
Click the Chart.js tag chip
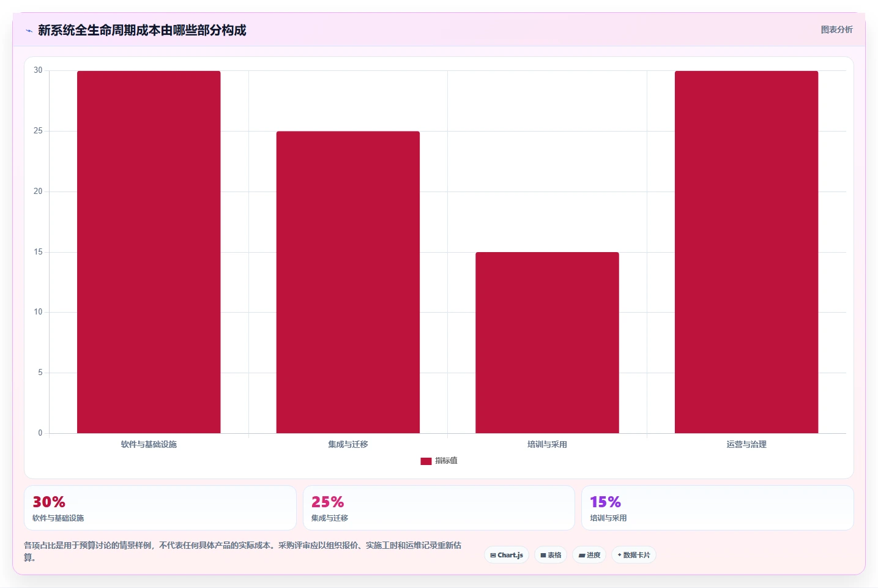tap(507, 555)
